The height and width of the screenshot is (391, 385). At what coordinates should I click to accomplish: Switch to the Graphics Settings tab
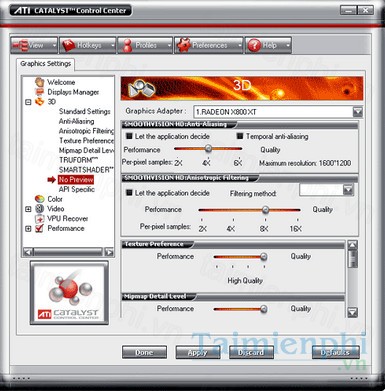(x=46, y=64)
